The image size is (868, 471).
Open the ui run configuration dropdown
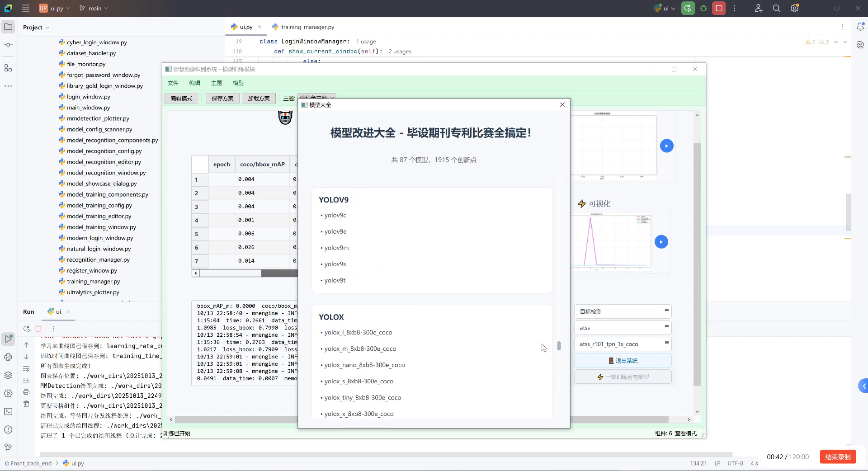[x=665, y=8]
